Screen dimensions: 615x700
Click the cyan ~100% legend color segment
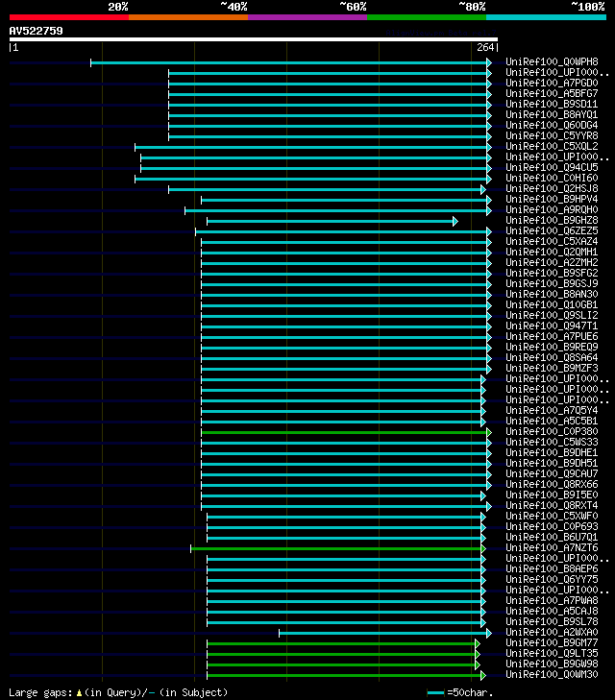[546, 17]
